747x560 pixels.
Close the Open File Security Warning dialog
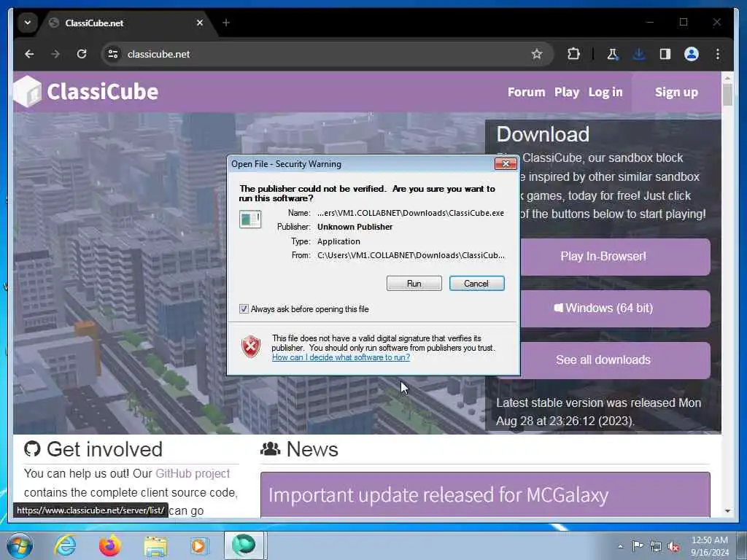(506, 164)
